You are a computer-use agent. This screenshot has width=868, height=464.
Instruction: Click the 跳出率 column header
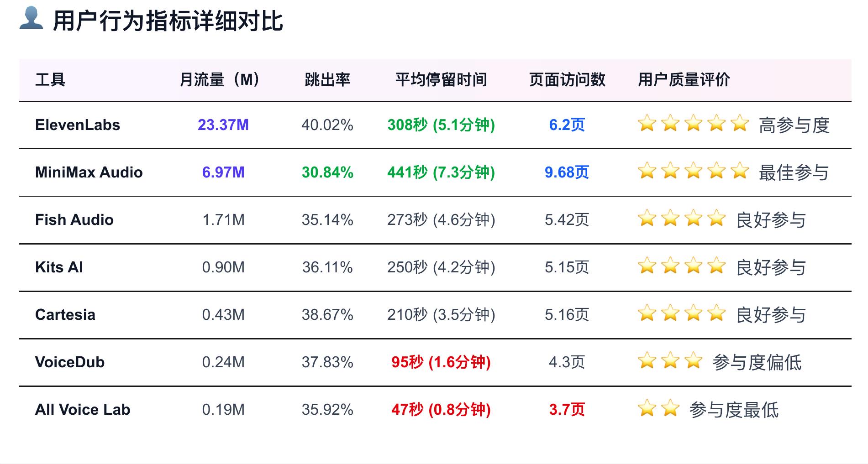[327, 80]
